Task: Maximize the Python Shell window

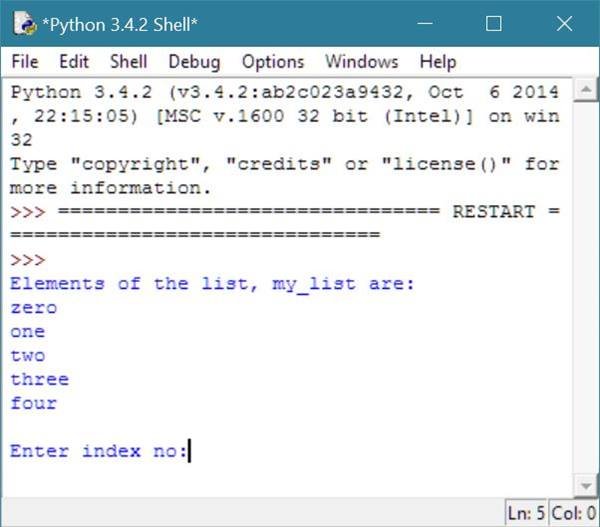Action: point(494,24)
